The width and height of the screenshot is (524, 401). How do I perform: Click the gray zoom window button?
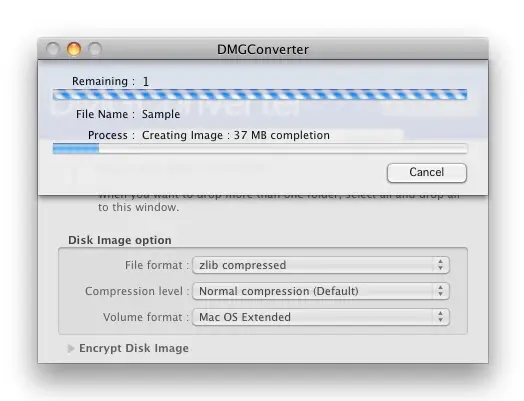click(95, 49)
